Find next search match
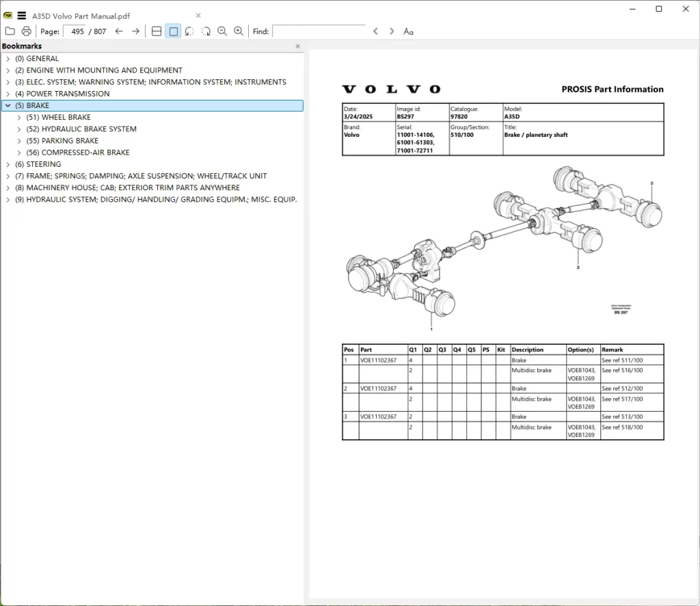Image resolution: width=700 pixels, height=606 pixels. [392, 31]
